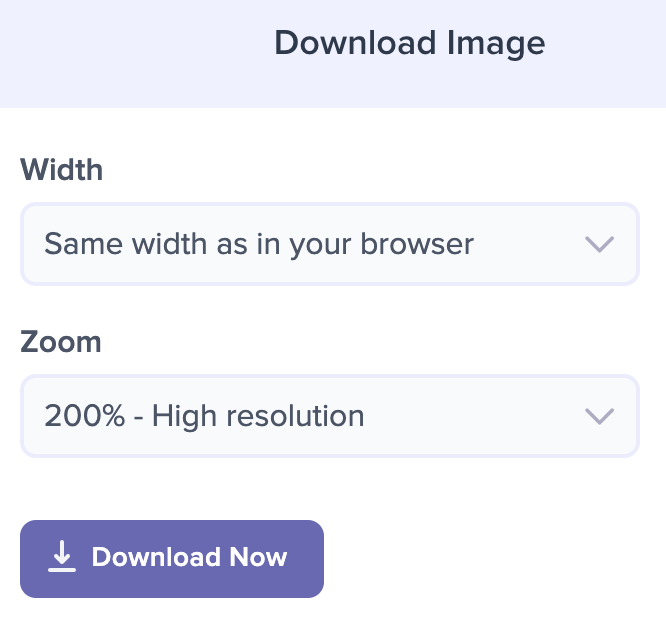Open the Width dropdown menu
This screenshot has width=666, height=620.
330,244
